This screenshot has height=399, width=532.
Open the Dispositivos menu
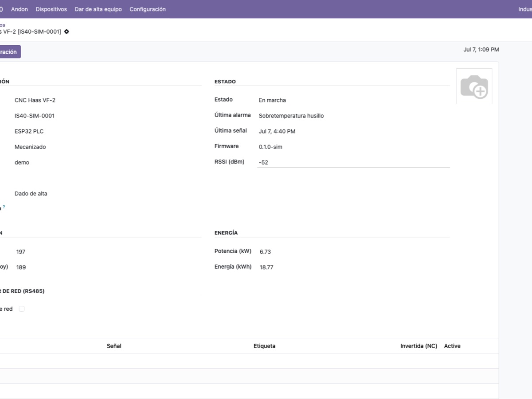click(x=51, y=9)
